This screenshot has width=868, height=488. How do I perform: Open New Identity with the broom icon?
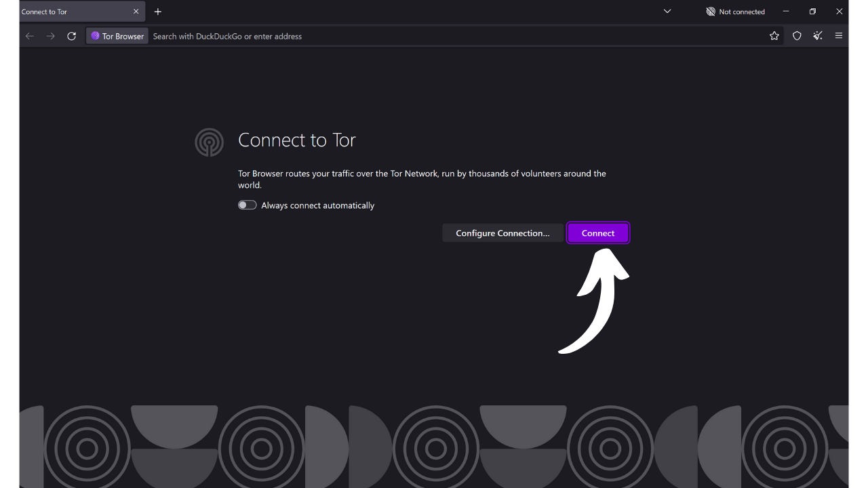(818, 36)
